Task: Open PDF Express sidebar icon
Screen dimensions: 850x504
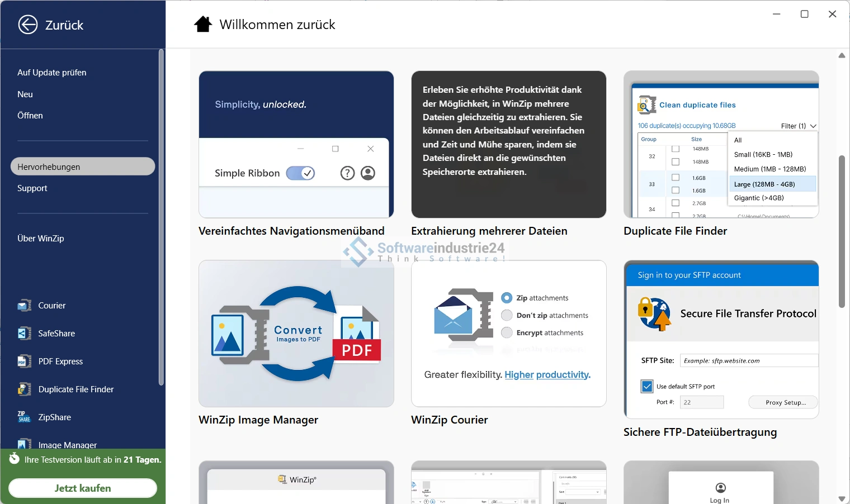Action: 24,362
